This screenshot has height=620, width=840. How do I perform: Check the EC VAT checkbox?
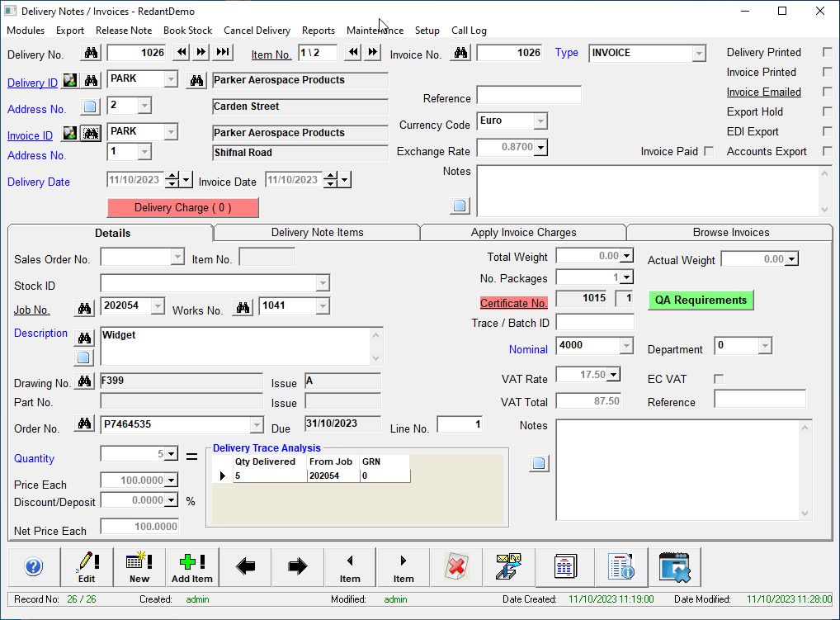(717, 378)
